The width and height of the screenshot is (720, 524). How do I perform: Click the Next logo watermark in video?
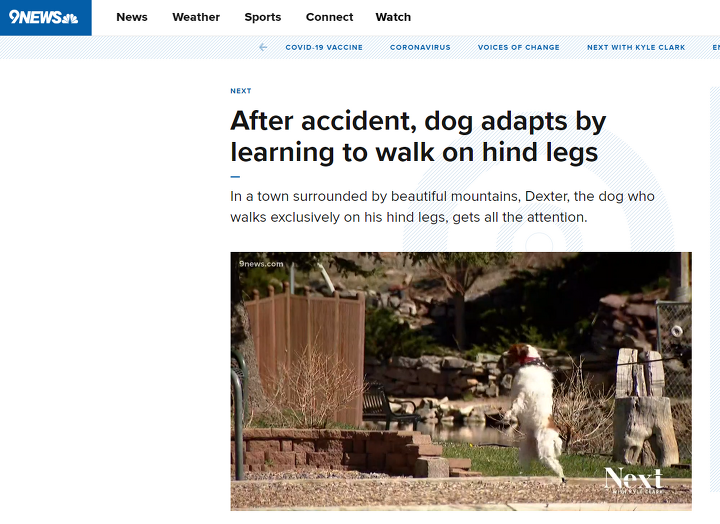click(633, 480)
